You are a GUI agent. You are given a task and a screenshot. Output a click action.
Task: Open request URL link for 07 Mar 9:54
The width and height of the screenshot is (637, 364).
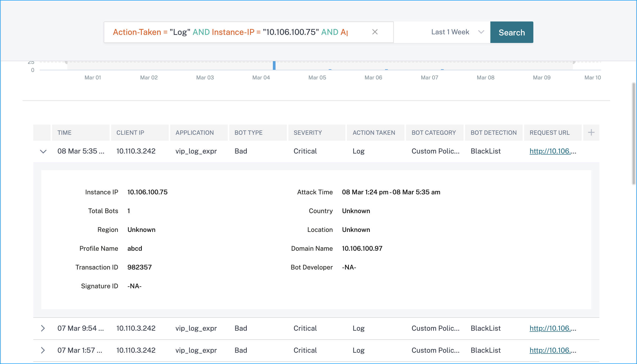553,328
